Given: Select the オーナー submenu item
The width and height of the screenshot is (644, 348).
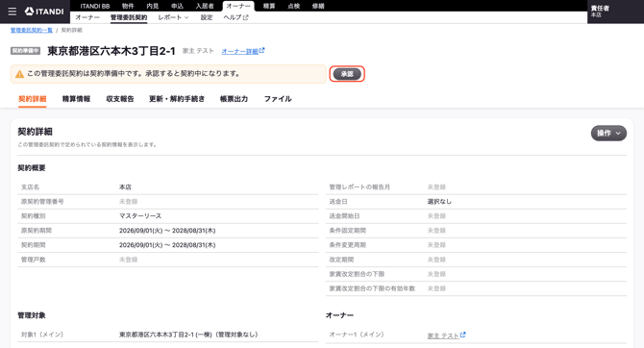Looking at the screenshot, I should [87, 17].
